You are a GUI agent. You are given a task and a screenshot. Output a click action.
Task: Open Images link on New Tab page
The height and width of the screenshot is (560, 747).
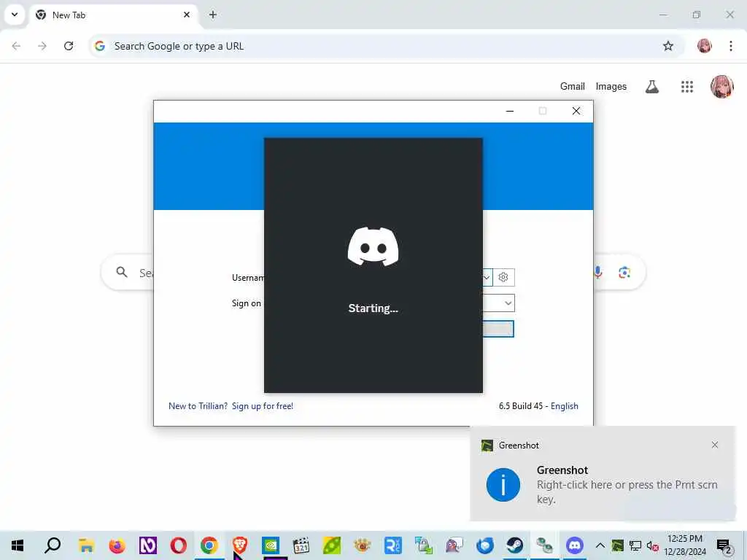611,87
